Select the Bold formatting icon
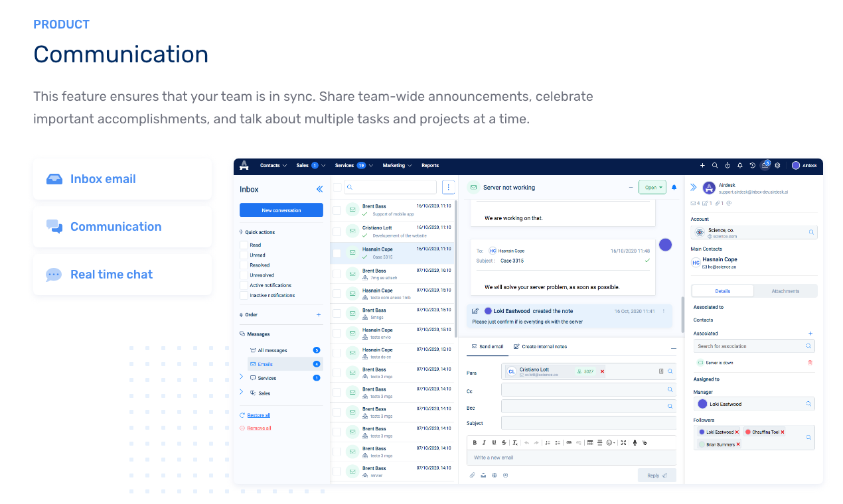Viewport: 843px width, 504px height. coord(475,442)
